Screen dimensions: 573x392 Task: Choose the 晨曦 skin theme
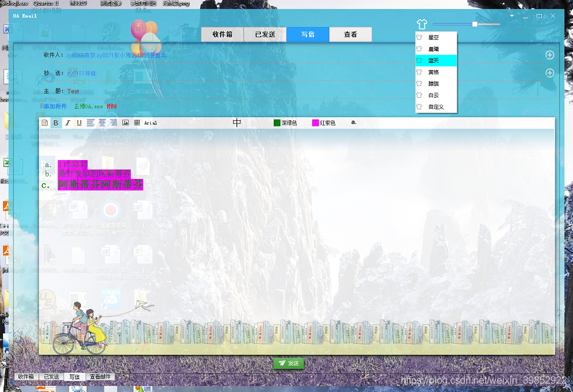point(436,49)
